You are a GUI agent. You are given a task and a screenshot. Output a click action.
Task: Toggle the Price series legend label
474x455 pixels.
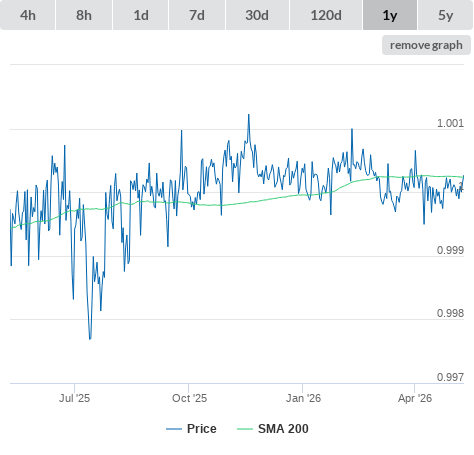click(x=202, y=429)
